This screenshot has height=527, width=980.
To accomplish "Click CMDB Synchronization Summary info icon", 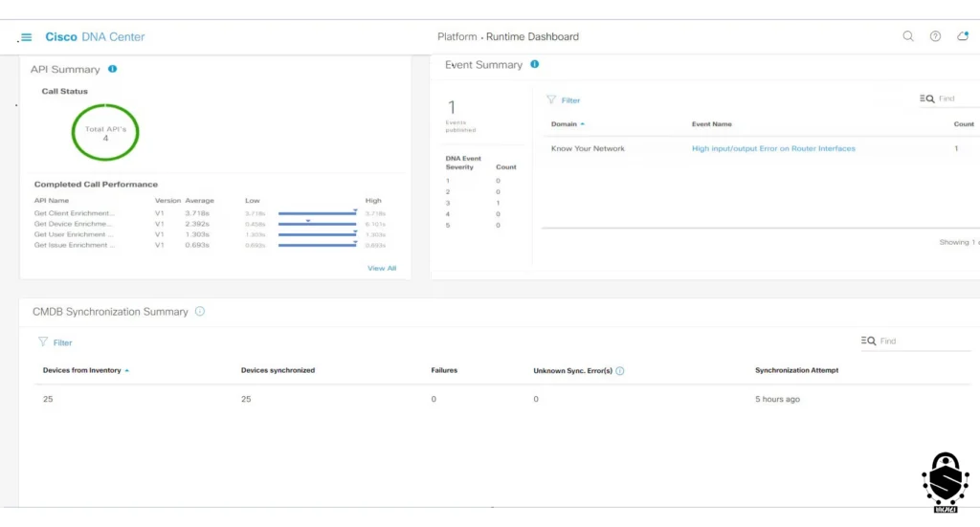I will click(200, 311).
